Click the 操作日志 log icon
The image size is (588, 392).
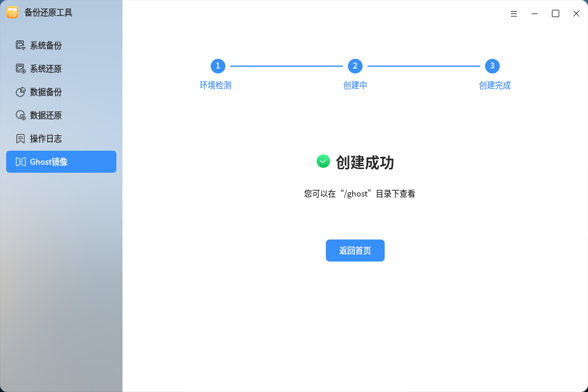(x=20, y=138)
